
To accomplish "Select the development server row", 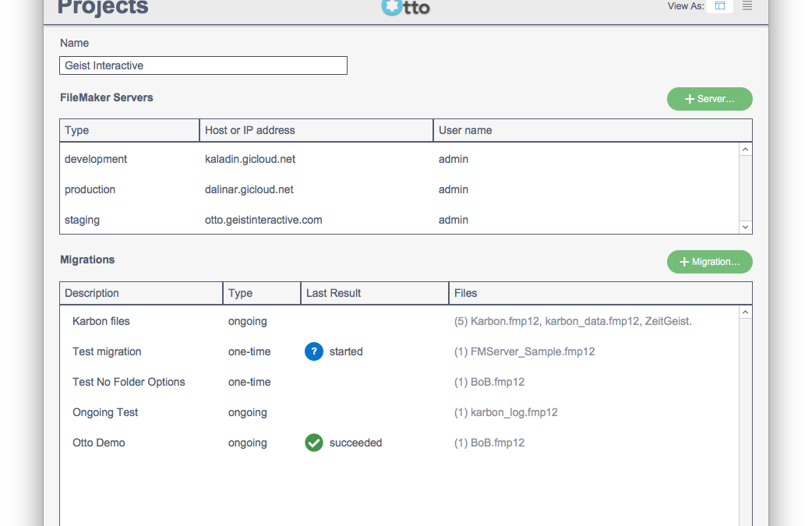I will point(399,159).
